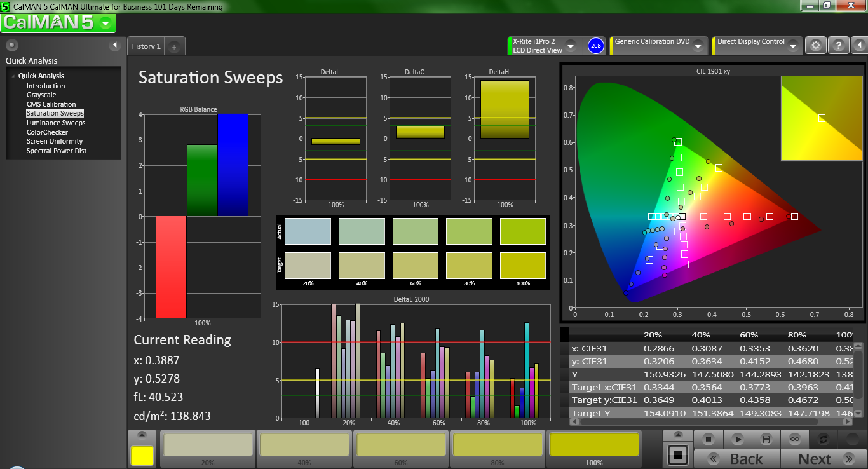Open settings with the gear icon

tap(816, 46)
